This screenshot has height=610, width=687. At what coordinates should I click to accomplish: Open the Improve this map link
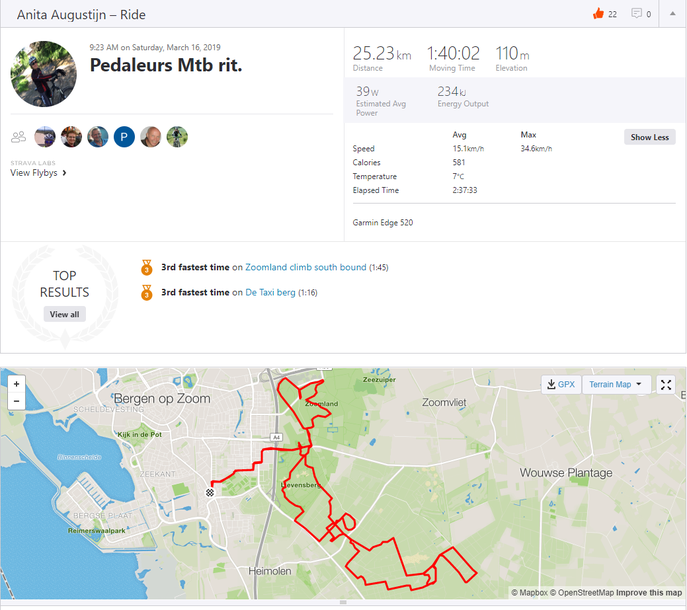coord(649,592)
